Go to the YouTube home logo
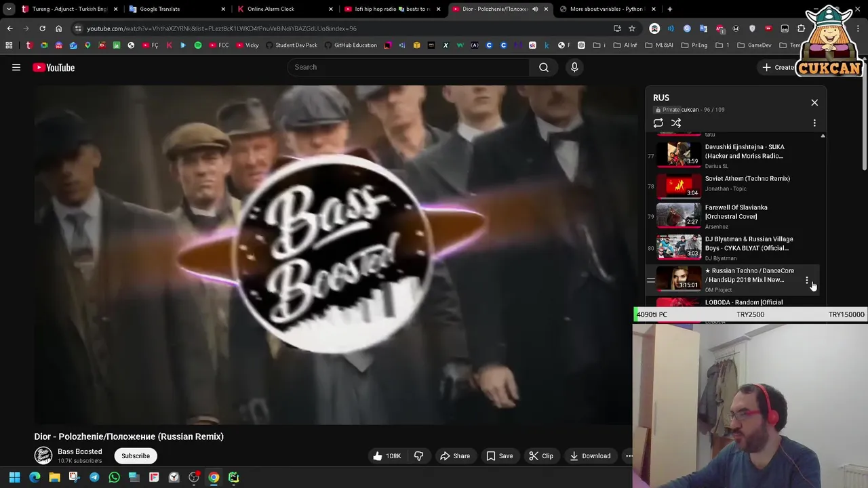Viewport: 868px width, 488px height. tap(54, 67)
